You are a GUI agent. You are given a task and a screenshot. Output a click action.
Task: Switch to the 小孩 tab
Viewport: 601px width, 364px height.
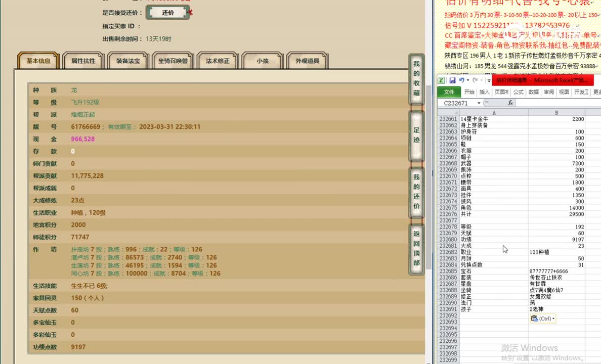(263, 61)
